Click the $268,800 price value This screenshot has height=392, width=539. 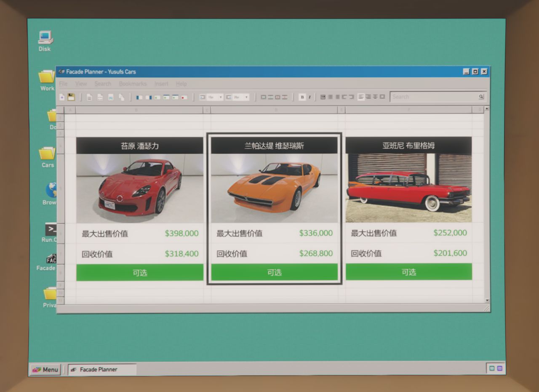point(316,253)
